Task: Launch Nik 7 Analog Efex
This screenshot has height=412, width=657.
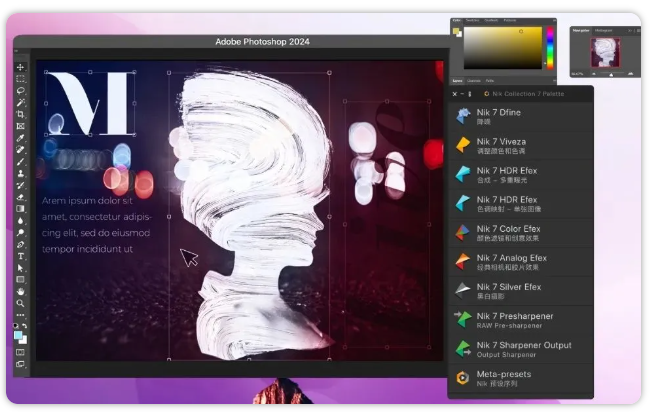Action: (x=521, y=262)
